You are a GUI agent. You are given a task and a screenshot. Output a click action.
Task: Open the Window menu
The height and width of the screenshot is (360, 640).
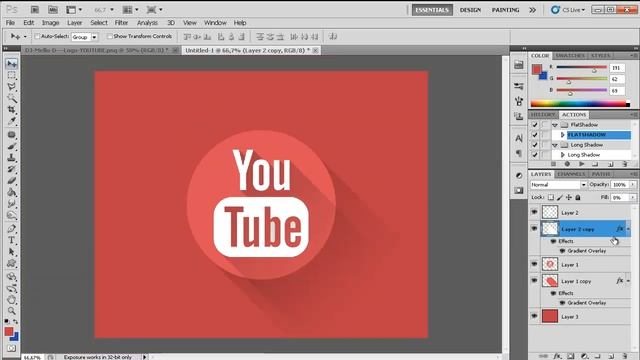coord(215,23)
